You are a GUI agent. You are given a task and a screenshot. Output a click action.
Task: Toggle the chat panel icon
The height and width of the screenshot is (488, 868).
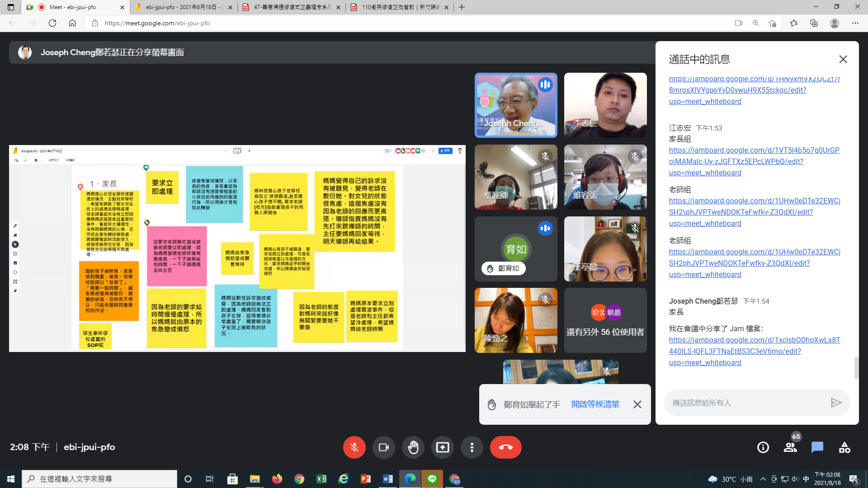click(817, 447)
